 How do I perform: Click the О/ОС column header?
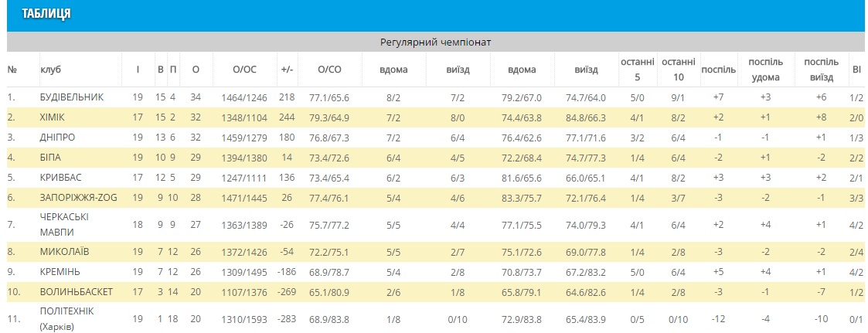click(x=244, y=70)
